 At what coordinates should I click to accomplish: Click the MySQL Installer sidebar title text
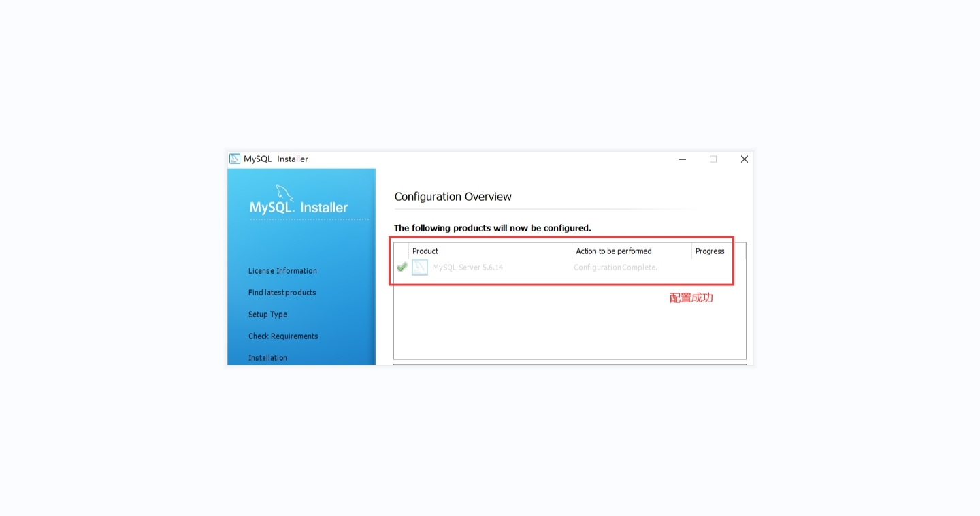pos(299,208)
